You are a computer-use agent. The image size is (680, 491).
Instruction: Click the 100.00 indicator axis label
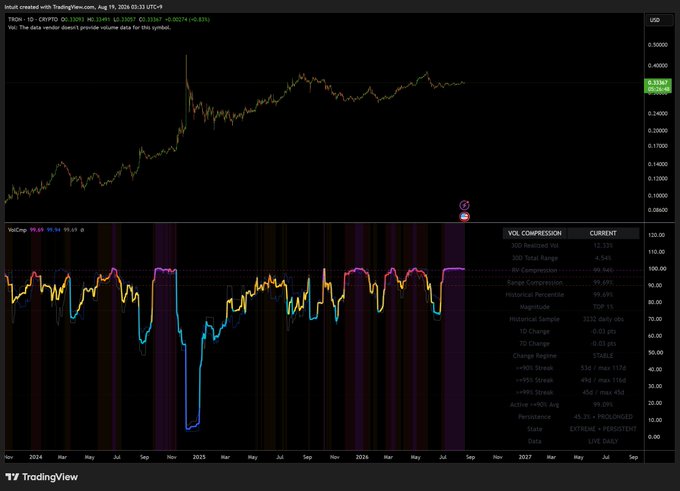pos(656,269)
